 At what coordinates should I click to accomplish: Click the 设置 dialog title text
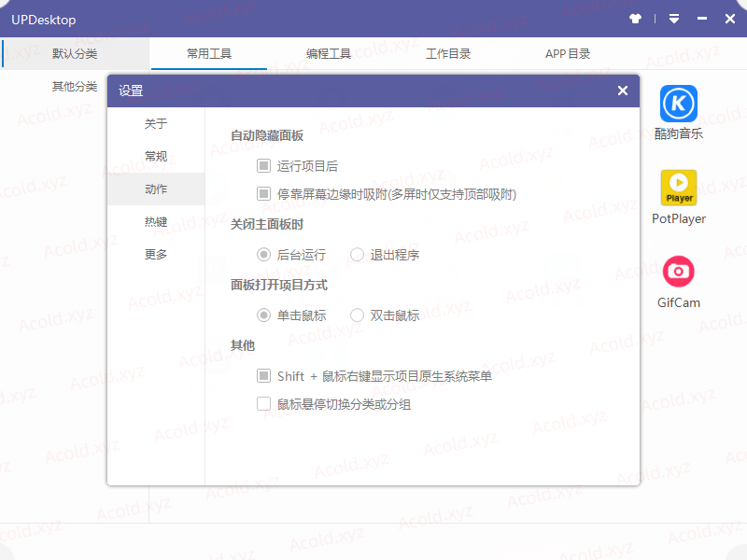(131, 91)
